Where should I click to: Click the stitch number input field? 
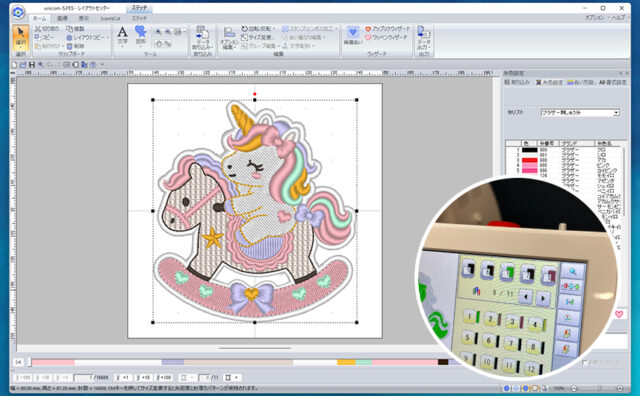[x=84, y=378]
